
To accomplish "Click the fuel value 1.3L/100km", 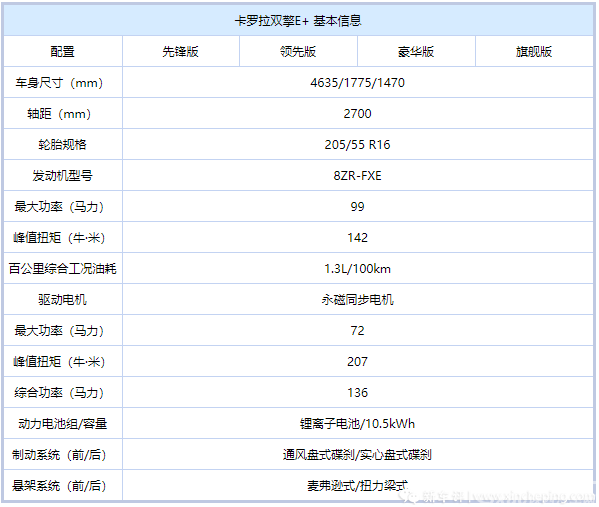I will [x=358, y=269].
